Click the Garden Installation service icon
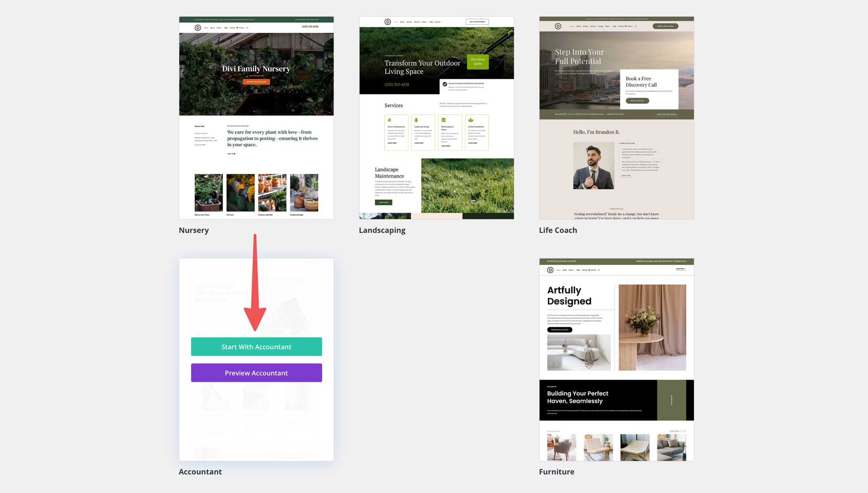This screenshot has width=868, height=493. point(470,120)
